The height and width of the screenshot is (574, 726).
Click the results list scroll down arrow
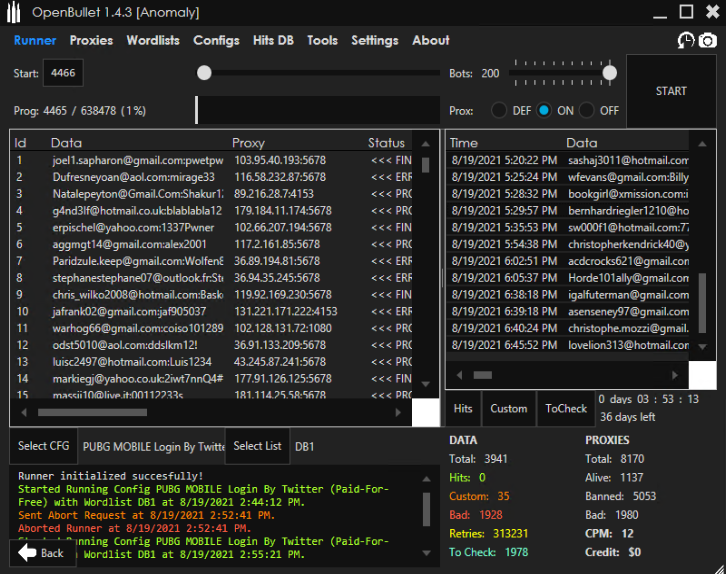[x=702, y=347]
